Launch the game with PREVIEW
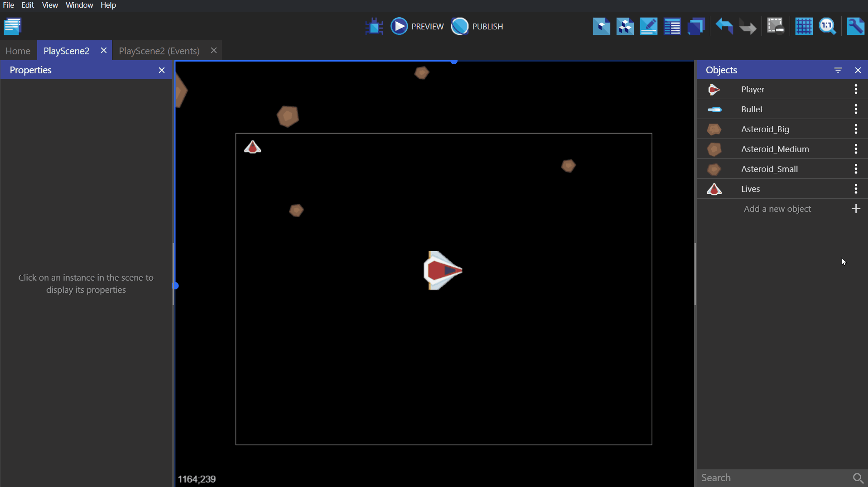The height and width of the screenshot is (487, 868). [x=417, y=26]
